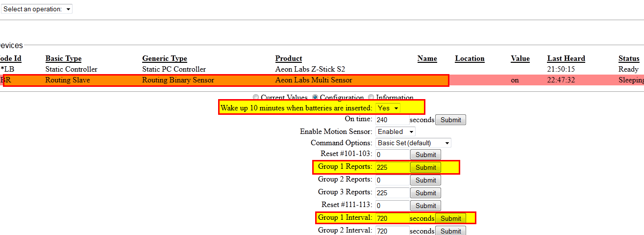Click the Routing Slave cell

68,80
